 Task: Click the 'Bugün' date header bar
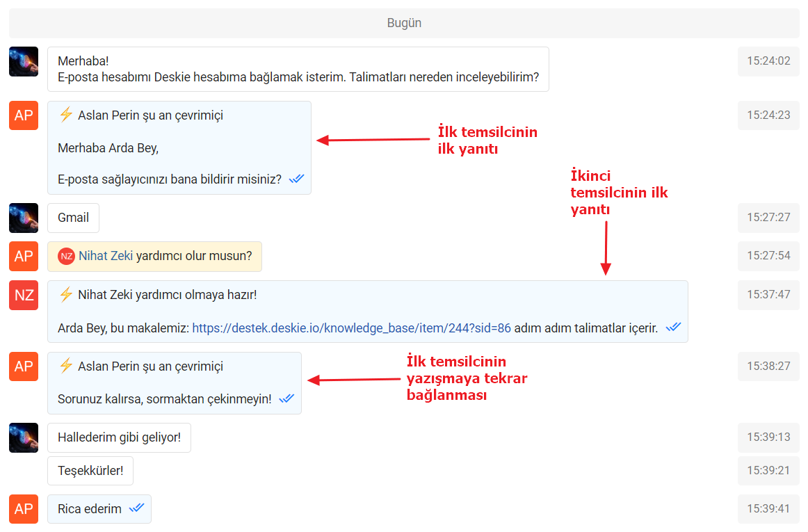(404, 23)
